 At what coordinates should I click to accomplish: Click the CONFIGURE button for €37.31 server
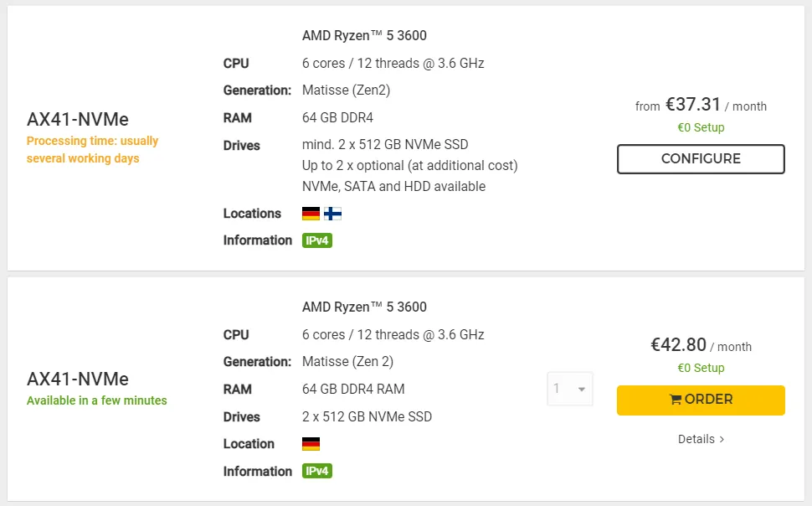pos(701,158)
